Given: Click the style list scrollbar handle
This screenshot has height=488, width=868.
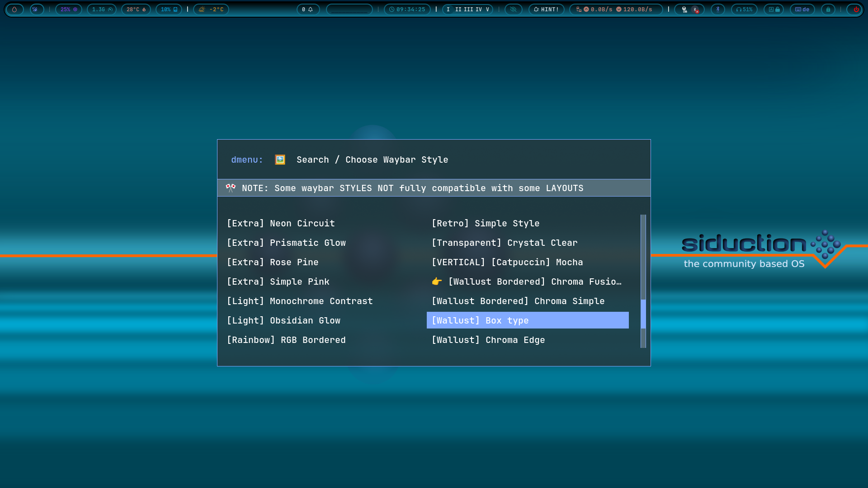Looking at the screenshot, I should click(x=643, y=314).
